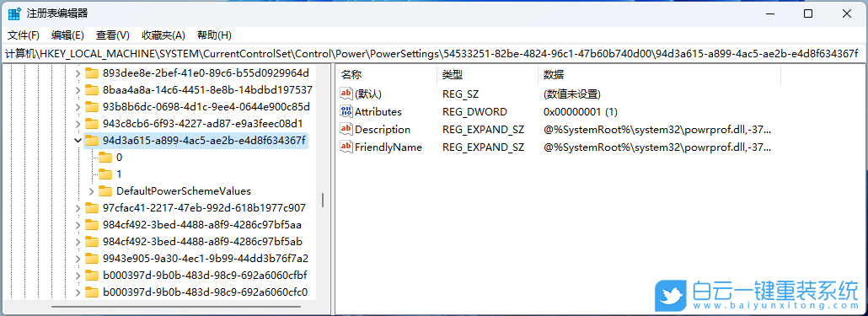Select subkey named 0
This screenshot has width=868, height=316.
119,158
